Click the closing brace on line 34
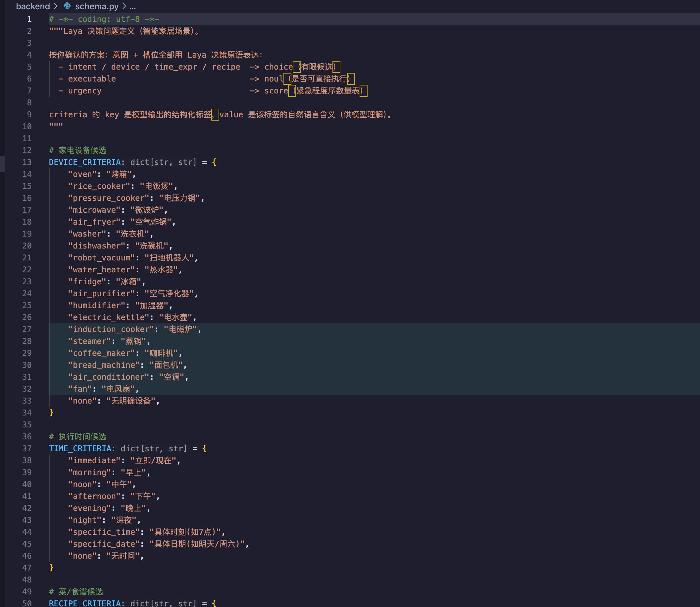 click(51, 413)
